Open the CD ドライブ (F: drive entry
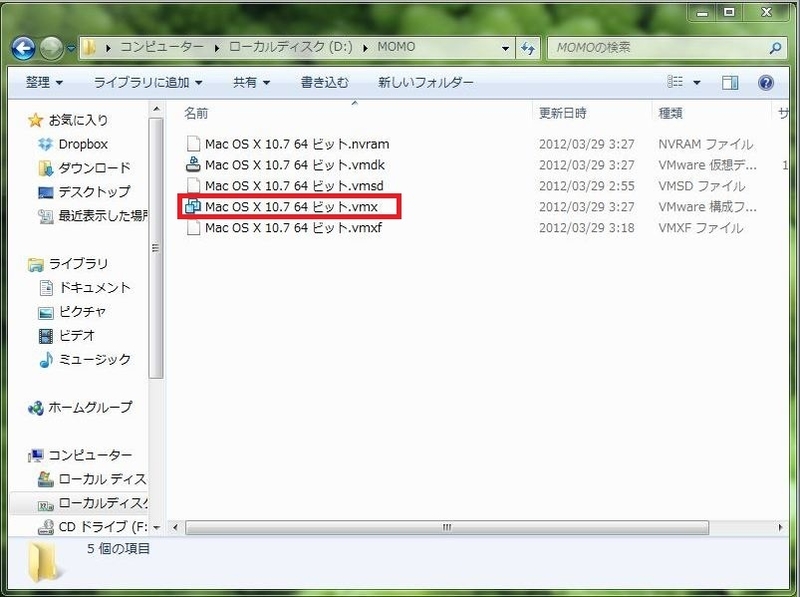 click(103, 527)
